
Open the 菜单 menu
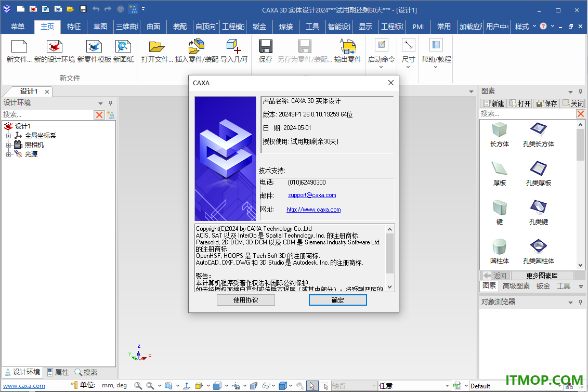click(x=17, y=27)
